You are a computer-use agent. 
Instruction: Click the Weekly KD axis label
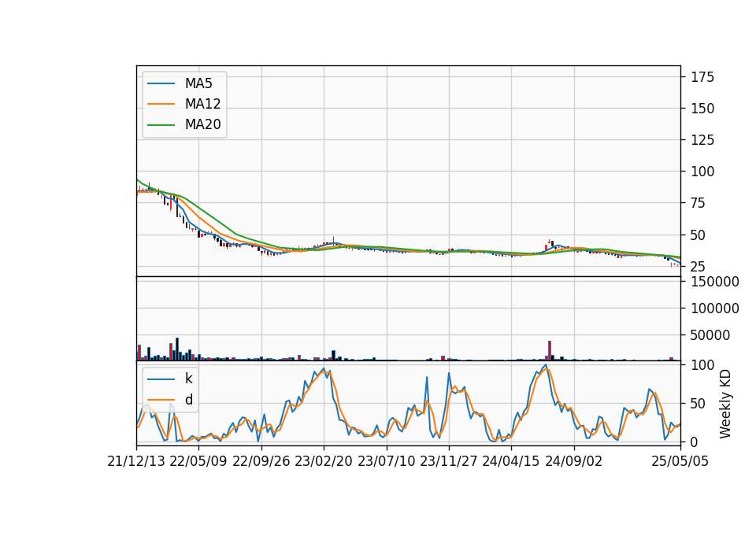(x=724, y=404)
